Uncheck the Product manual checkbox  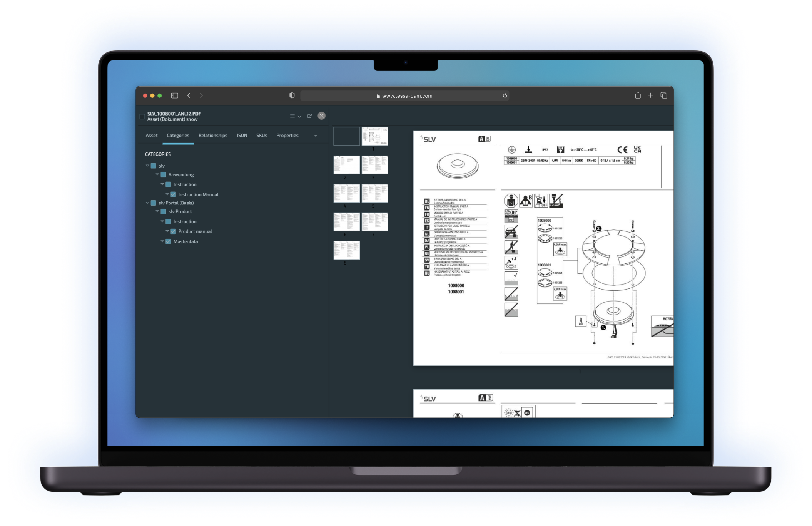click(x=173, y=231)
